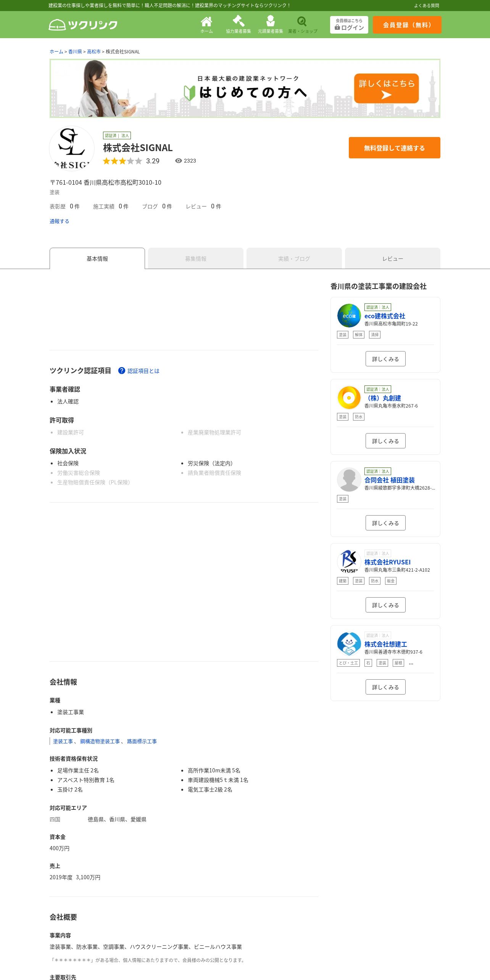
Task: Click the 建築 tag on 株式会社RYUSEI
Action: (343, 581)
